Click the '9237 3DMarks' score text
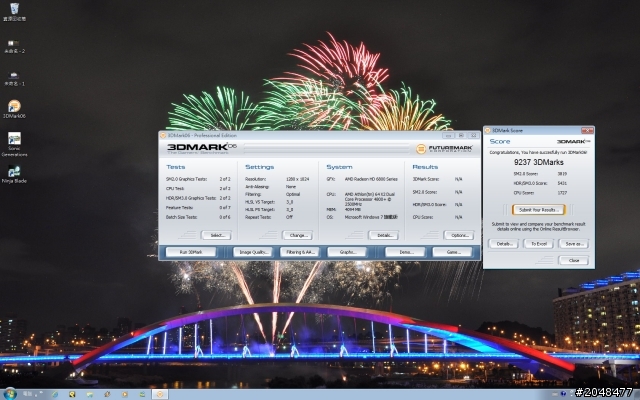 pos(538,162)
